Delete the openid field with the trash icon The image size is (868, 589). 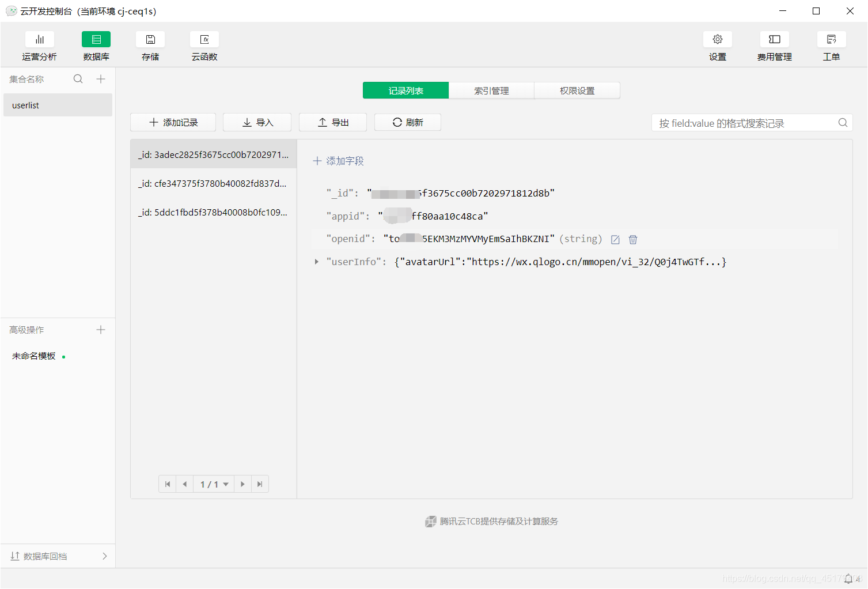point(633,239)
